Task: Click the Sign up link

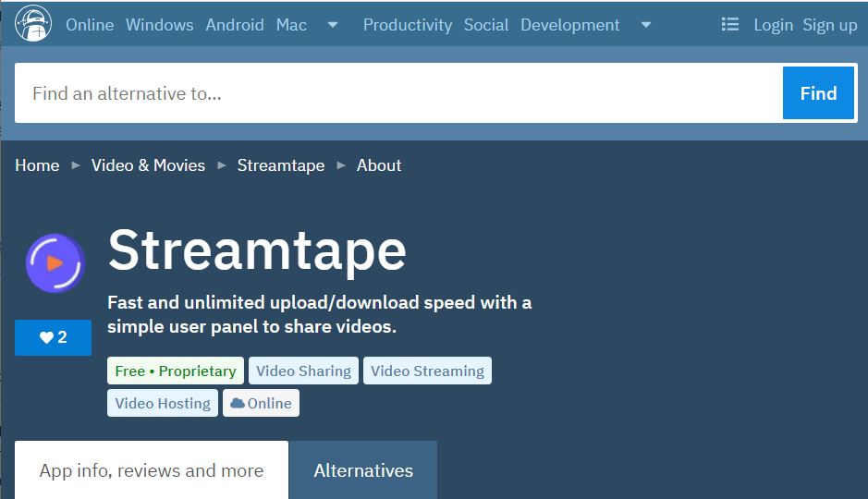Action: point(830,25)
